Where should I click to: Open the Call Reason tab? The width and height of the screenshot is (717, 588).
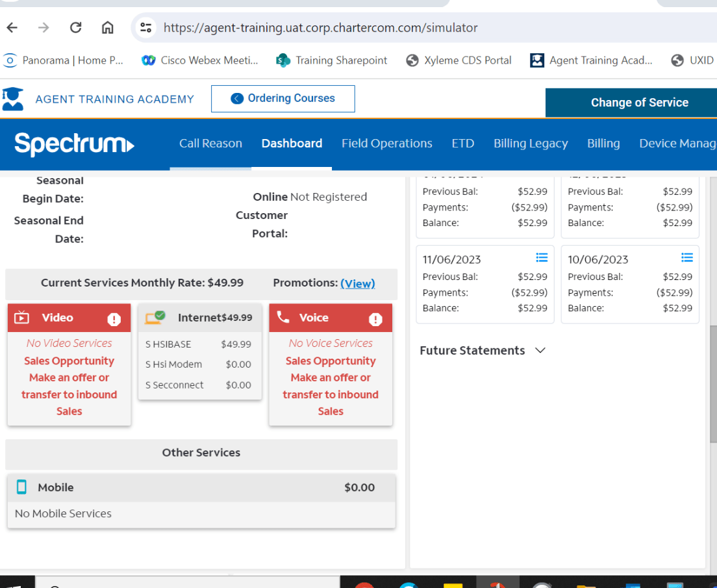(x=210, y=144)
